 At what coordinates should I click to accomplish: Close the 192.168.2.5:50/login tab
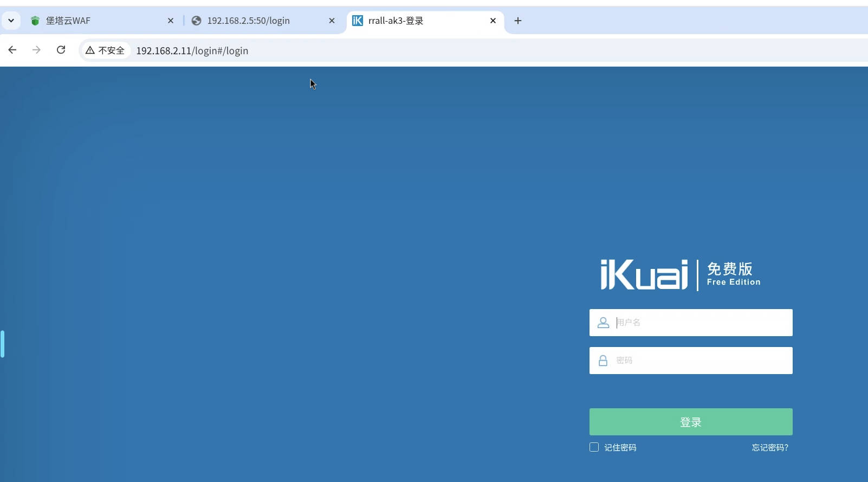[332, 21]
